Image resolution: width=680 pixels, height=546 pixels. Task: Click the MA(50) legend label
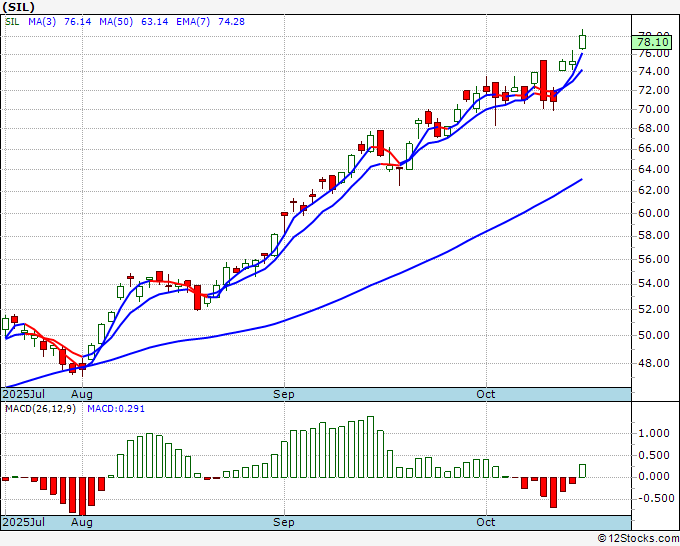coord(116,22)
